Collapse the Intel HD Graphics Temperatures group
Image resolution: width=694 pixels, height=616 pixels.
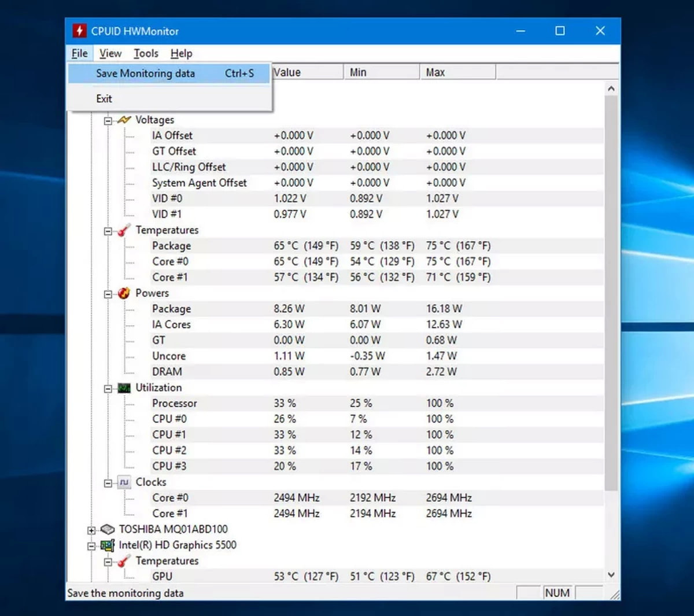pyautogui.click(x=108, y=560)
